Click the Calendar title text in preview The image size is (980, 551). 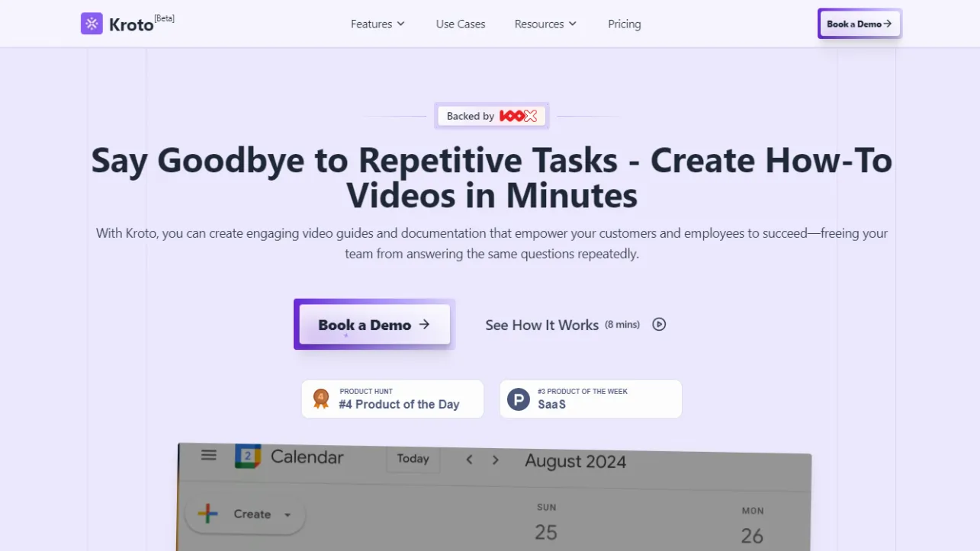[x=307, y=456]
